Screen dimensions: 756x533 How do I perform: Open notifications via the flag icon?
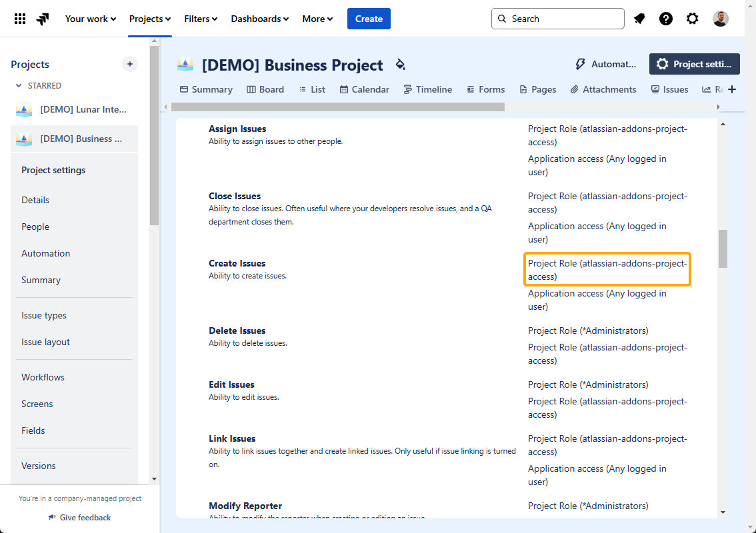639,18
